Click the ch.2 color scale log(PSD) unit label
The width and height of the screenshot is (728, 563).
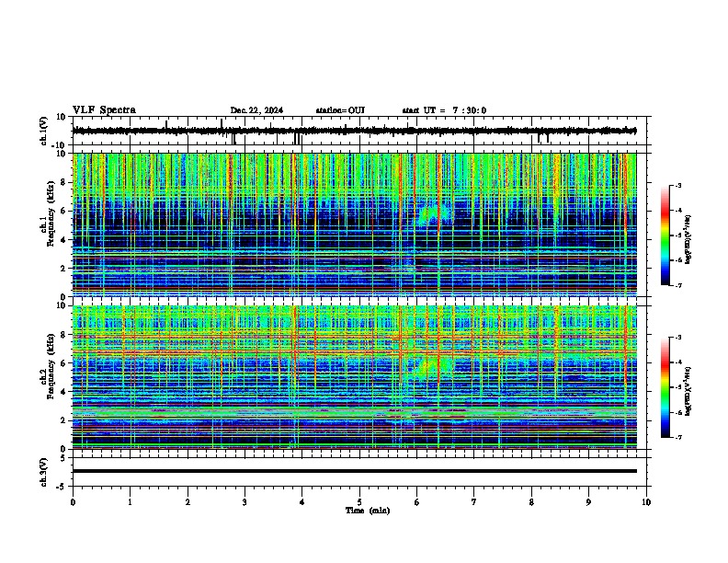point(688,391)
